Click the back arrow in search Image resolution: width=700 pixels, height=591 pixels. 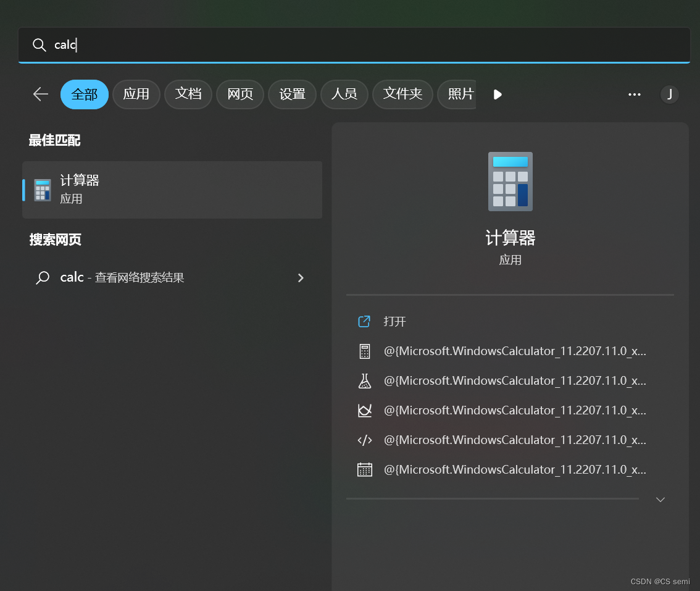(x=40, y=94)
